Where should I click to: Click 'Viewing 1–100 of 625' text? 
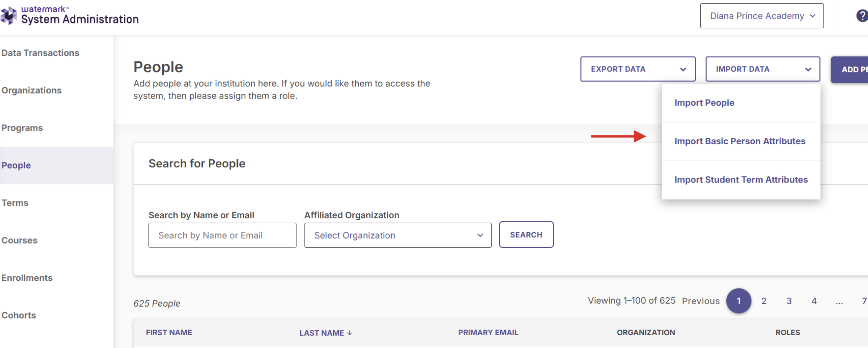pyautogui.click(x=631, y=300)
